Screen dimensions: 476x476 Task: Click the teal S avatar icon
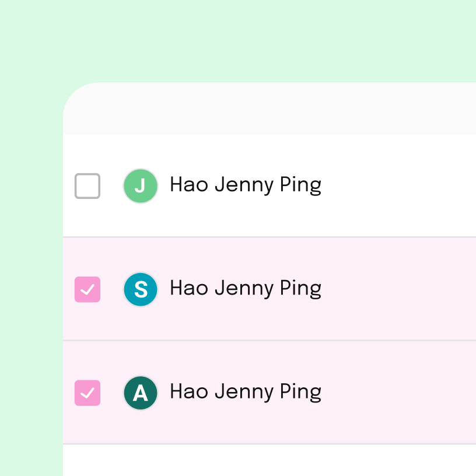click(x=141, y=289)
